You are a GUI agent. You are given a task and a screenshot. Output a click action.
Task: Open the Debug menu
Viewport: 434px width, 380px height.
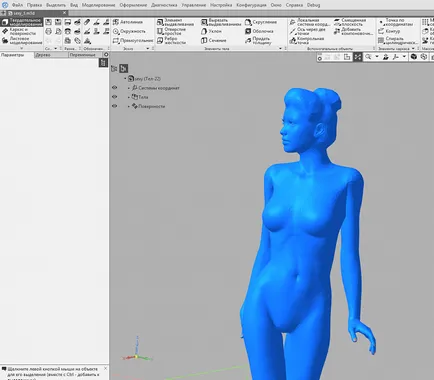[x=313, y=5]
